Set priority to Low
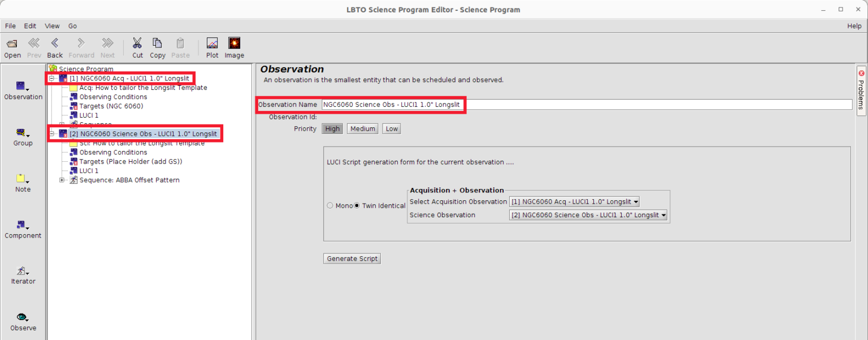Image resolution: width=868 pixels, height=340 pixels. (x=392, y=129)
